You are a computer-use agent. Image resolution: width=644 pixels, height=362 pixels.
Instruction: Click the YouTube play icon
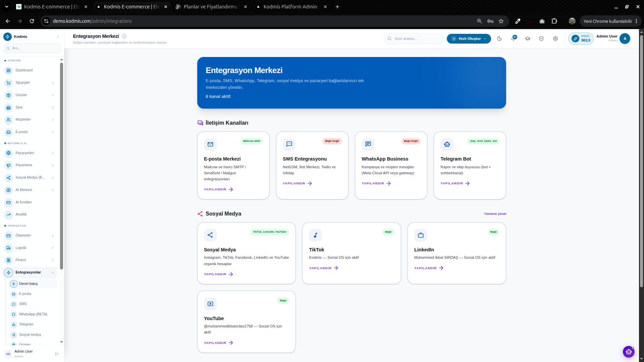click(x=210, y=304)
